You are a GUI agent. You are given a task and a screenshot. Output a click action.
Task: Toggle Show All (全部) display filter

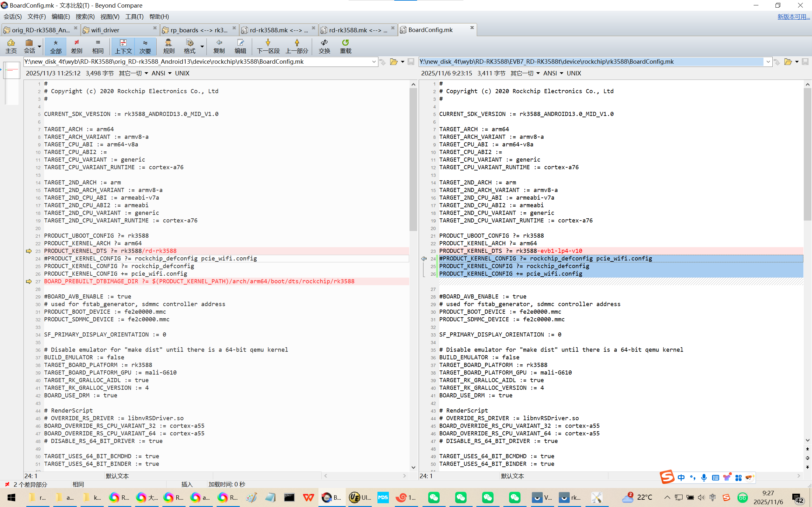click(x=56, y=46)
